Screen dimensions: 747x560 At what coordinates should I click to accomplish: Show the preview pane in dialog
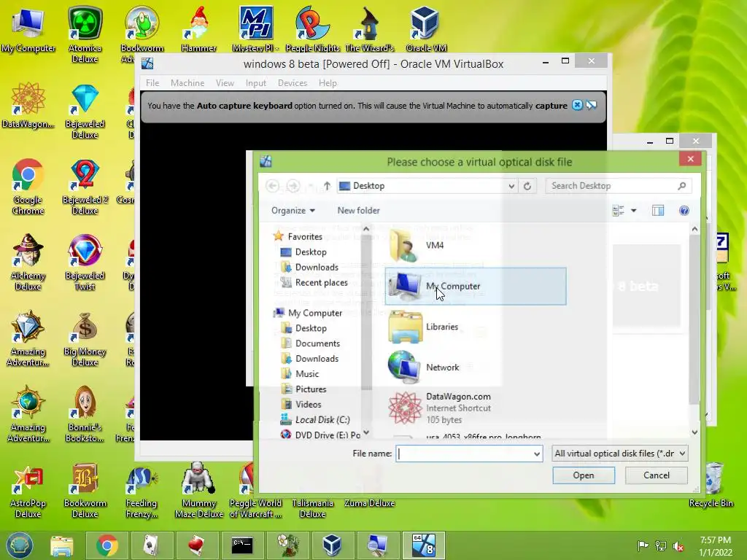click(x=658, y=211)
